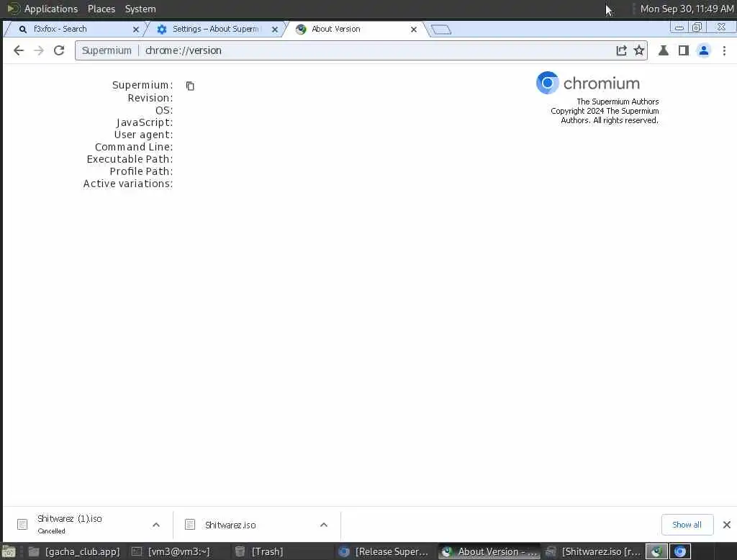Switch to Shitwarez.iso taskbar window
The height and width of the screenshot is (560, 737).
593,551
